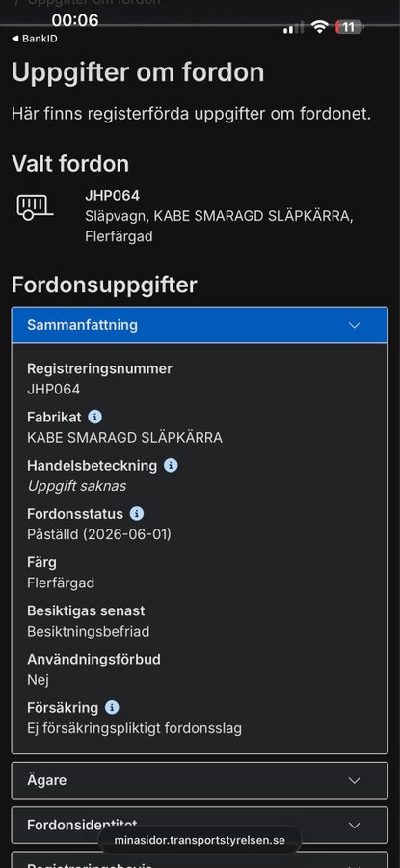This screenshot has height=868, width=400.
Task: Collapse the Sammanfattning section
Action: pos(200,325)
